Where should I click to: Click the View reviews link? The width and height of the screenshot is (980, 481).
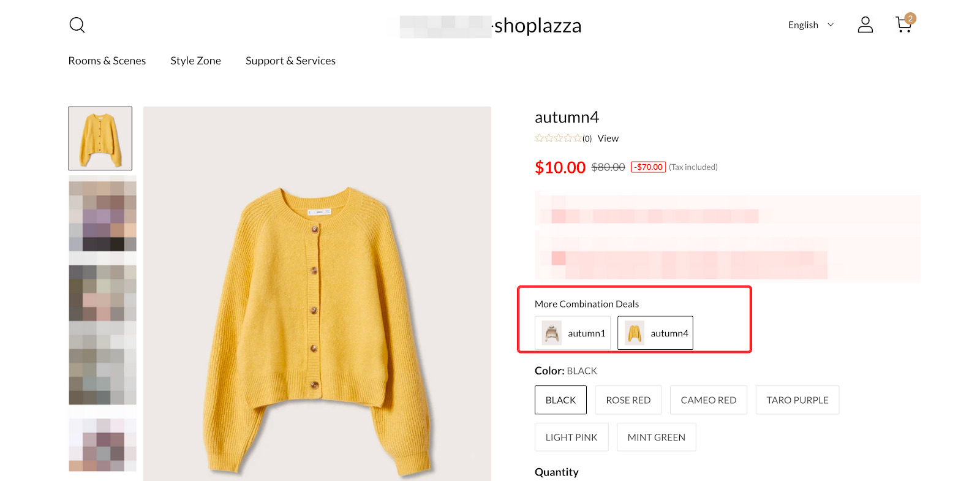click(608, 138)
